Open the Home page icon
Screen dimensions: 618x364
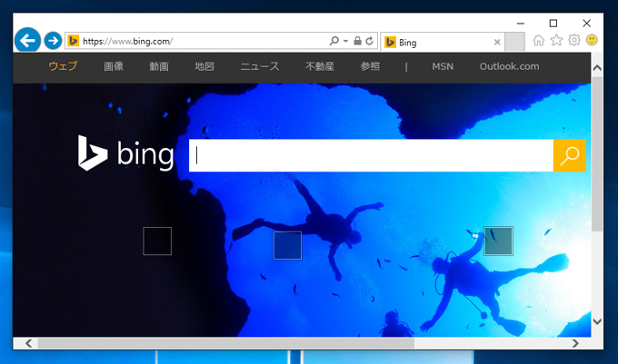538,40
